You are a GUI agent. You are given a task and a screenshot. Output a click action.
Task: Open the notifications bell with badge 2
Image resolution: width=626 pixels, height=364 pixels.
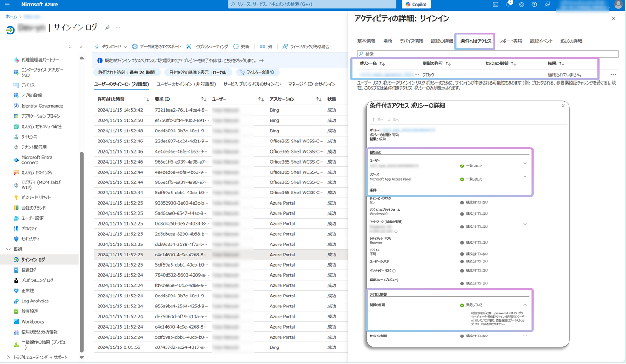508,4
